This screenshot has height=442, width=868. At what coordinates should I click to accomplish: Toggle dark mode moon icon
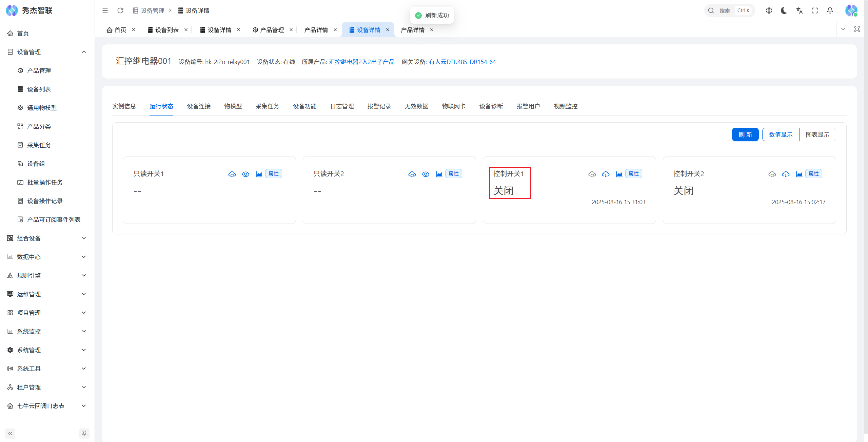point(784,10)
